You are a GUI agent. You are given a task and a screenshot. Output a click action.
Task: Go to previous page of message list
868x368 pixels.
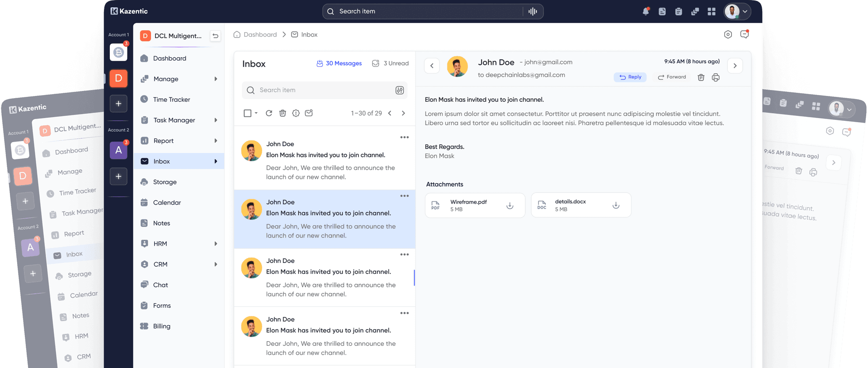pos(390,113)
